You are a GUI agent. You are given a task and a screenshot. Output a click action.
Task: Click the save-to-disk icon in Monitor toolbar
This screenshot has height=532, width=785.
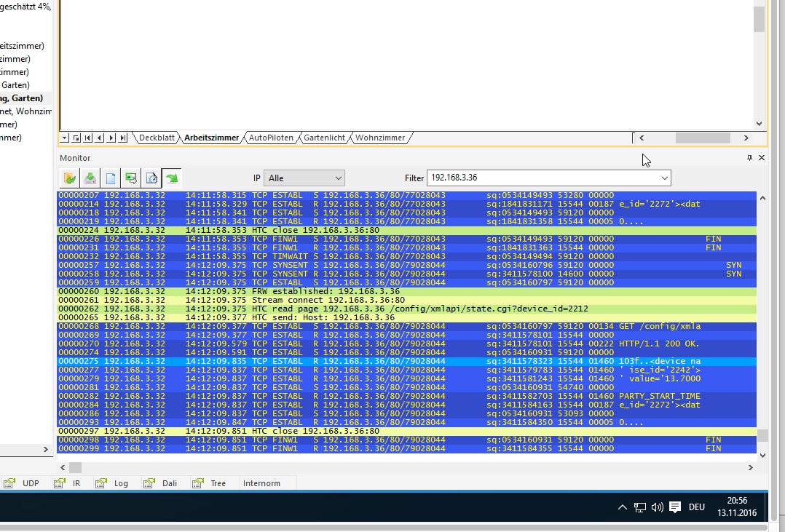pyautogui.click(x=90, y=178)
